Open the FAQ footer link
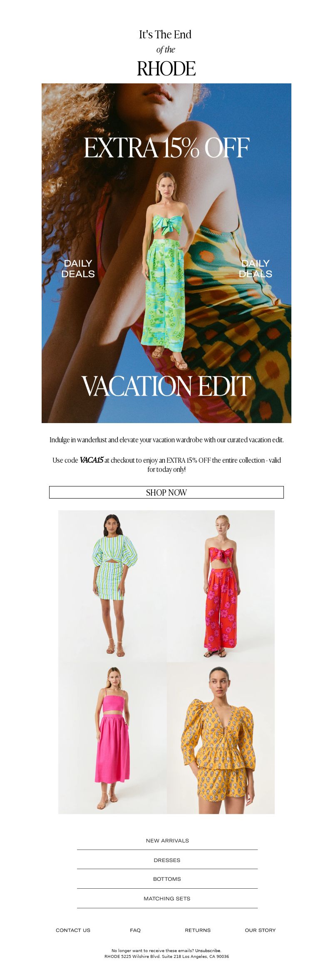333x980 pixels. click(x=135, y=930)
